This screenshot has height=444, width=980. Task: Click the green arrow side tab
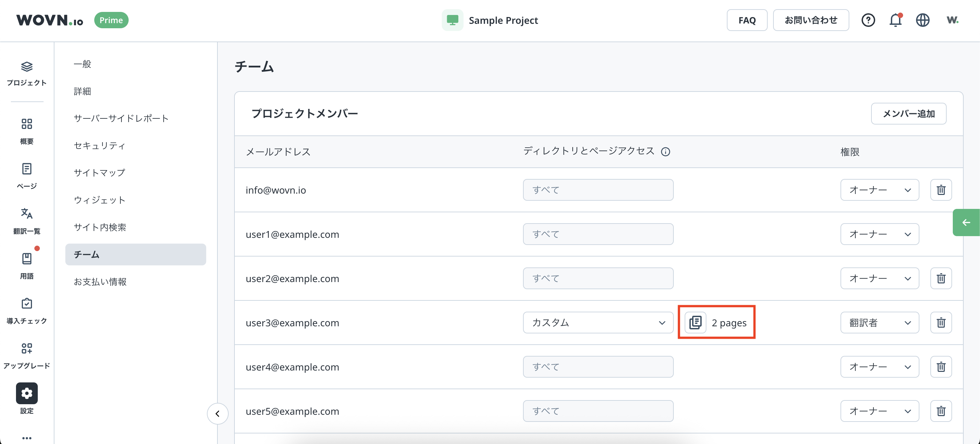click(x=966, y=223)
